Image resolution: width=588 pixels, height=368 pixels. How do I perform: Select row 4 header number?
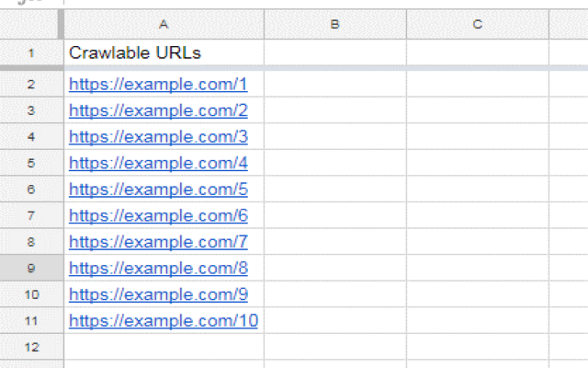tap(31, 137)
